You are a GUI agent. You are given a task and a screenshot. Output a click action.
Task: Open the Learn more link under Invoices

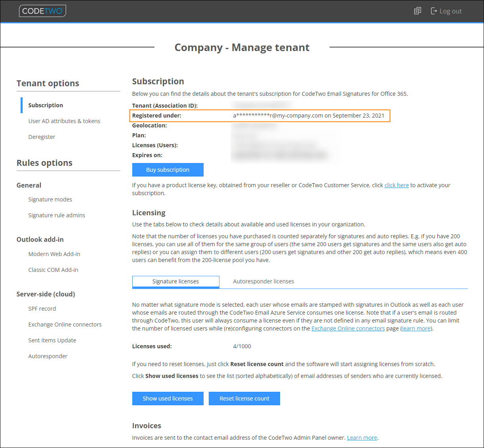(x=362, y=438)
